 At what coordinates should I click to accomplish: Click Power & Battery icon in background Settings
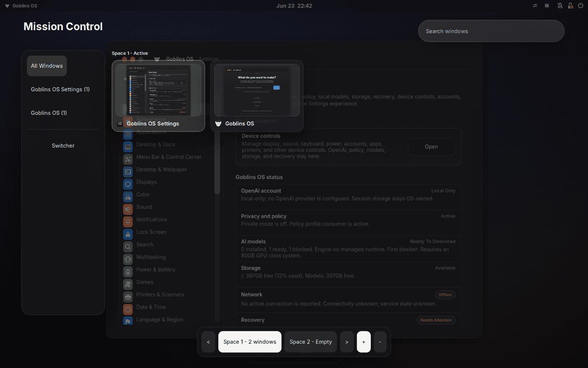click(x=128, y=272)
